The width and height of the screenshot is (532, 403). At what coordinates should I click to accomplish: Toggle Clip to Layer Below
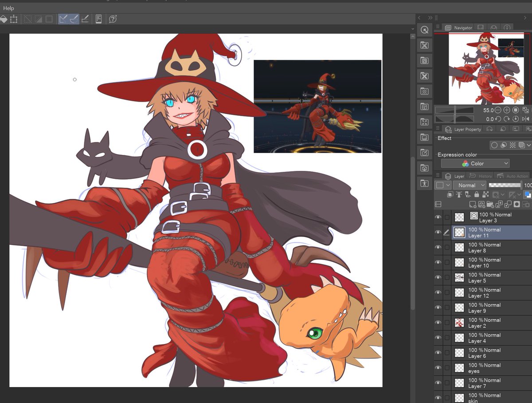tap(450, 195)
